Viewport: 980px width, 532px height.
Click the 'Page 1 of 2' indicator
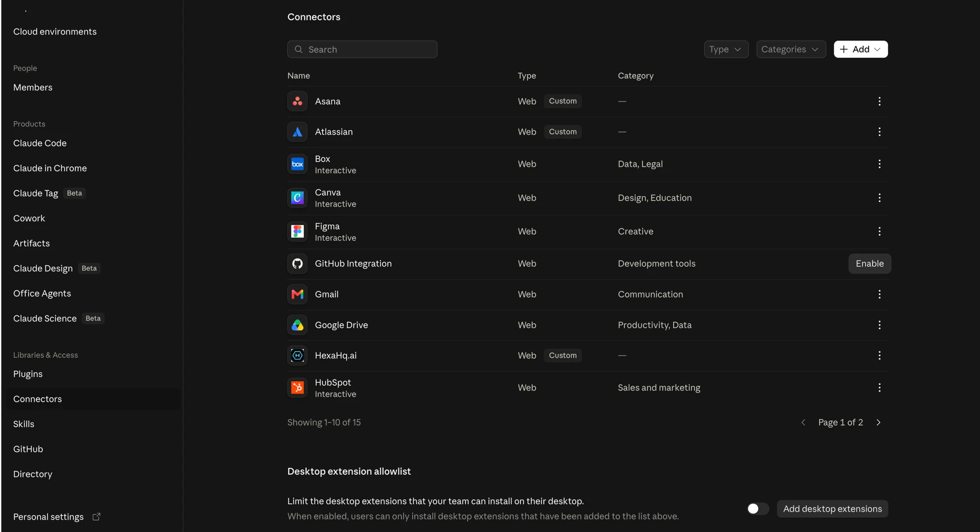coord(840,423)
